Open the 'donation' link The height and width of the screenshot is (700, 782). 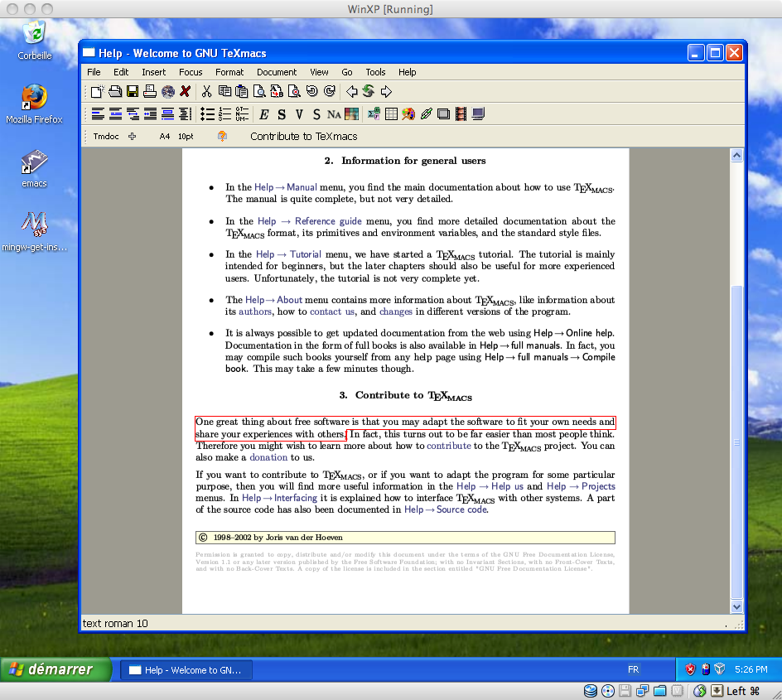268,457
